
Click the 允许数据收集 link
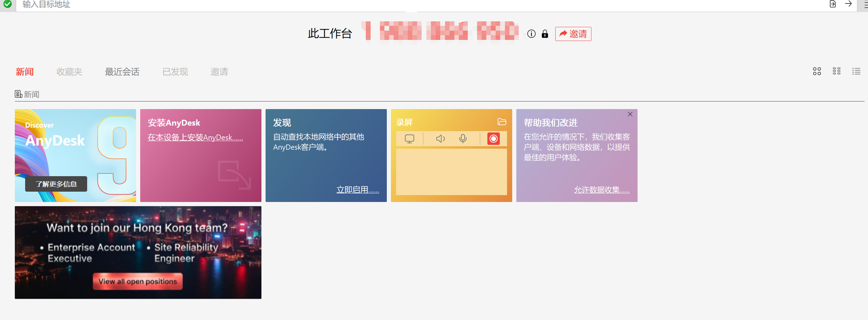pyautogui.click(x=602, y=190)
